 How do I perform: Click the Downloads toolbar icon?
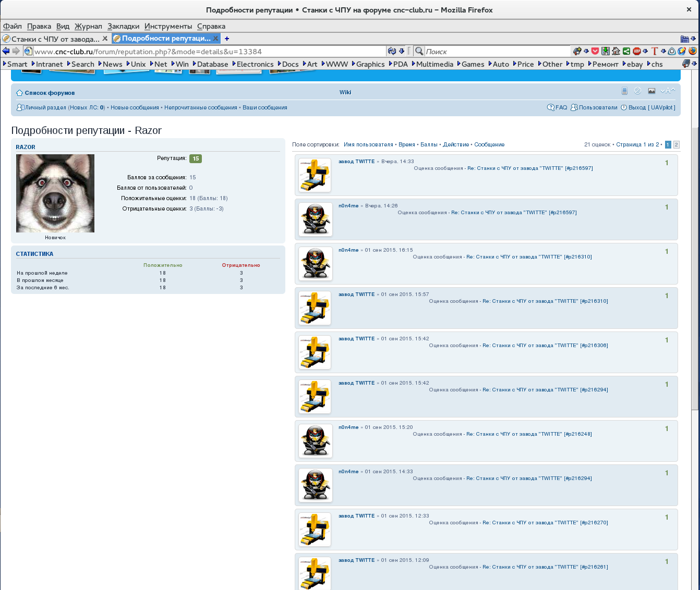[606, 51]
